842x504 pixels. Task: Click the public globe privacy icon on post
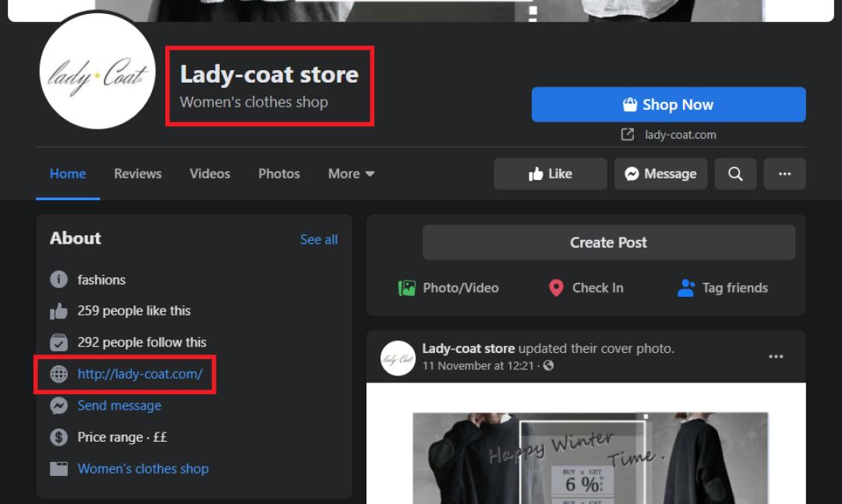tap(548, 365)
